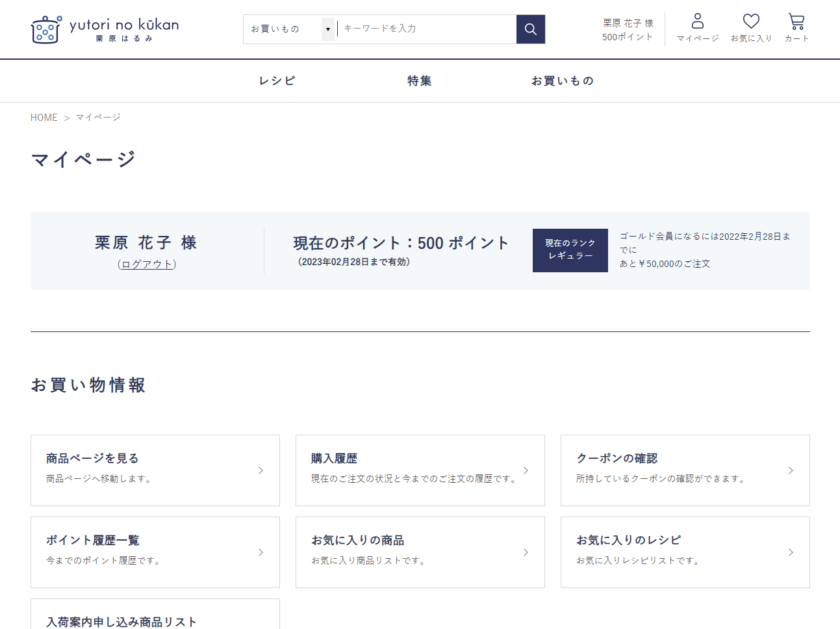Image resolution: width=840 pixels, height=629 pixels.
Task: Click the 現在のランク レギュラー badge
Action: [570, 250]
